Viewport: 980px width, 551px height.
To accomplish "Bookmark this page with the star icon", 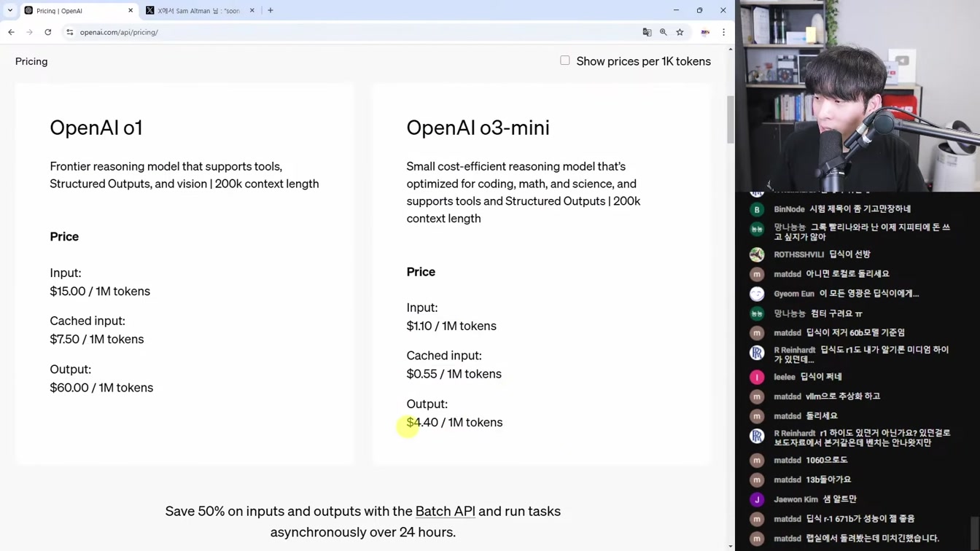I will click(x=680, y=32).
